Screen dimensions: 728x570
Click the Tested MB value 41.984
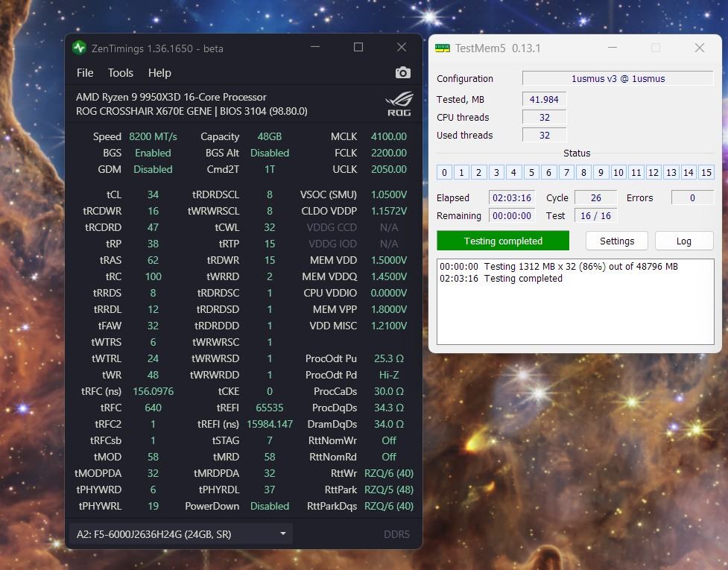coord(544,99)
